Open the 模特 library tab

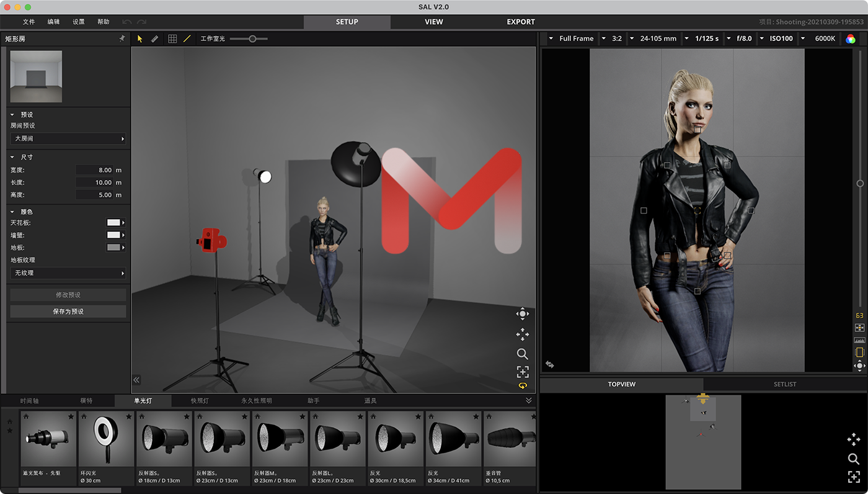86,401
